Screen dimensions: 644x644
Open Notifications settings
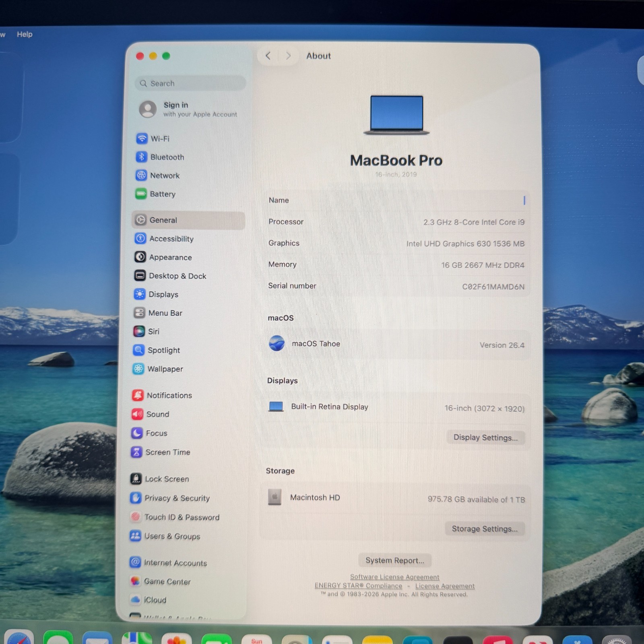pyautogui.click(x=169, y=395)
